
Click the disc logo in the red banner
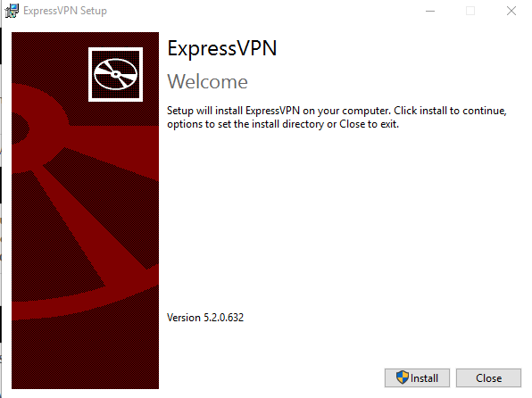[115, 74]
